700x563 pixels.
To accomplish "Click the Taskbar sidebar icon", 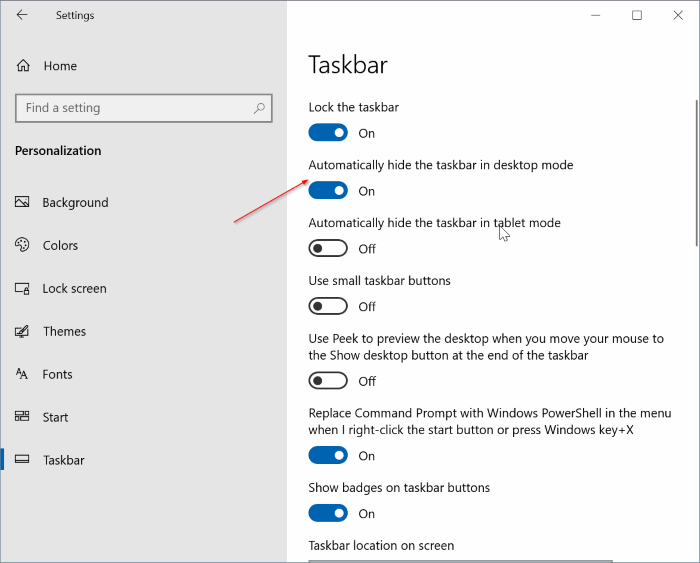I will [x=22, y=459].
